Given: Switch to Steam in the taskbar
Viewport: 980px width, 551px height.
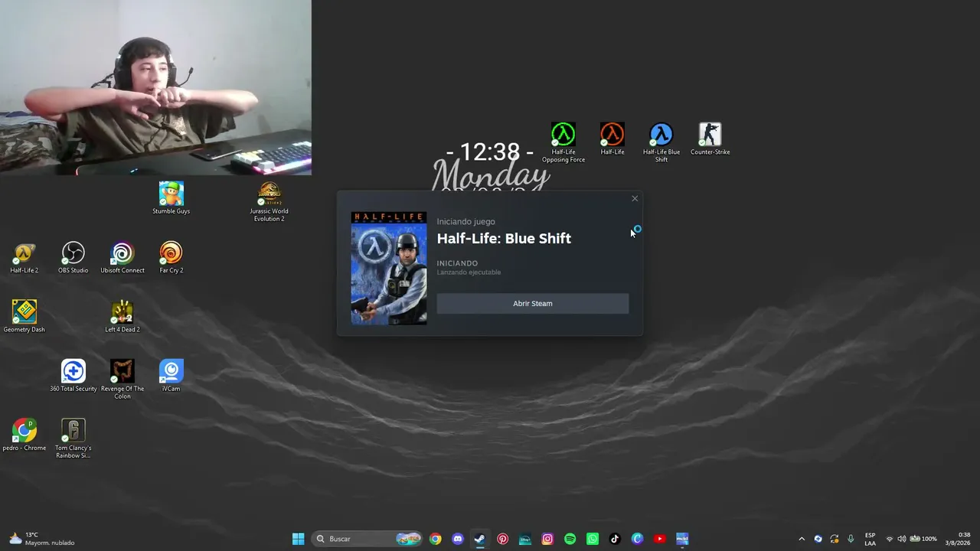Looking at the screenshot, I should point(480,539).
